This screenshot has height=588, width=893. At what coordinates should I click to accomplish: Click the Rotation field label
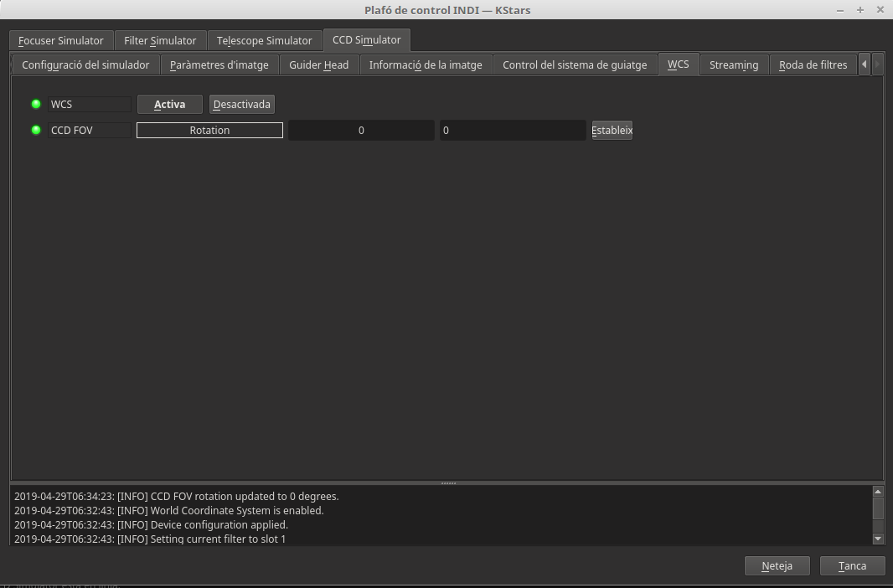pyautogui.click(x=209, y=131)
